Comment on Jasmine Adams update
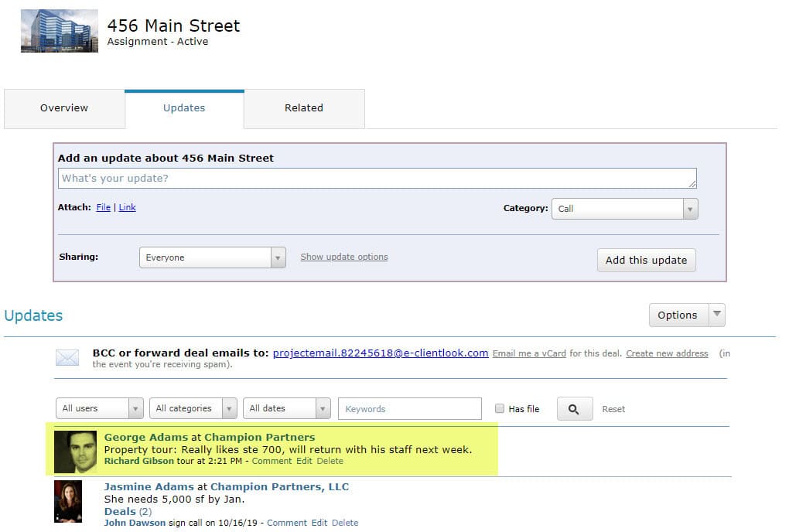This screenshot has height=532, width=789. (x=287, y=523)
